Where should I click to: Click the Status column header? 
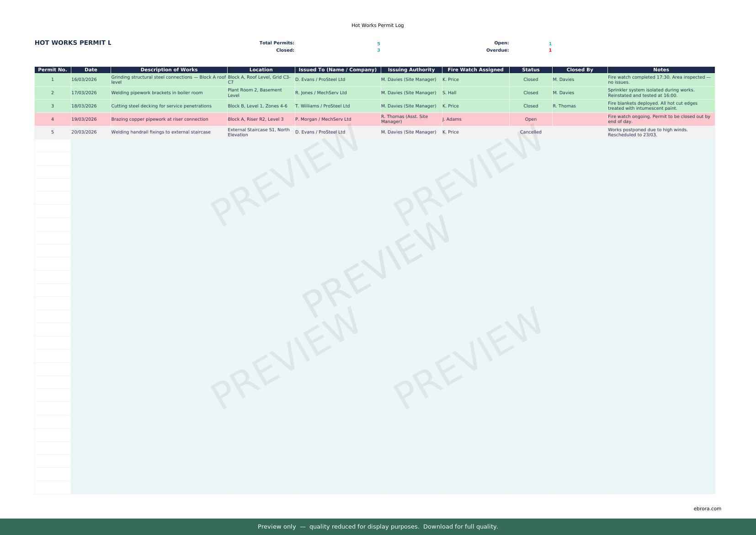531,70
